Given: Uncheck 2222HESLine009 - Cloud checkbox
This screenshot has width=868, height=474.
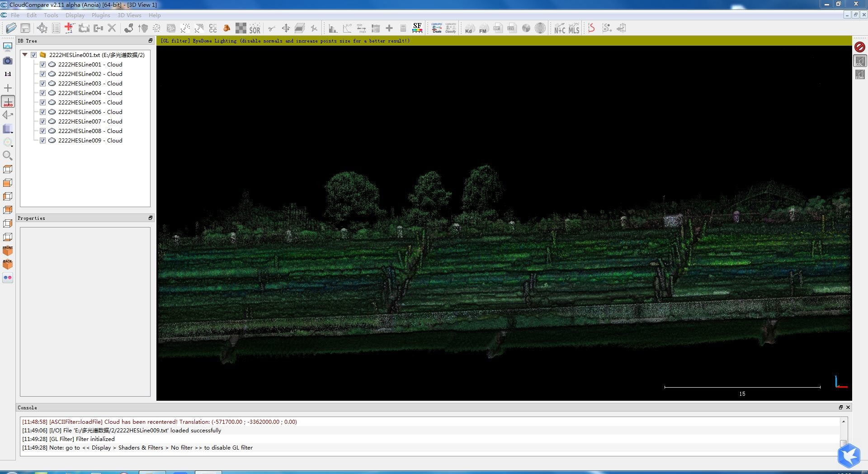Looking at the screenshot, I should click(x=42, y=140).
